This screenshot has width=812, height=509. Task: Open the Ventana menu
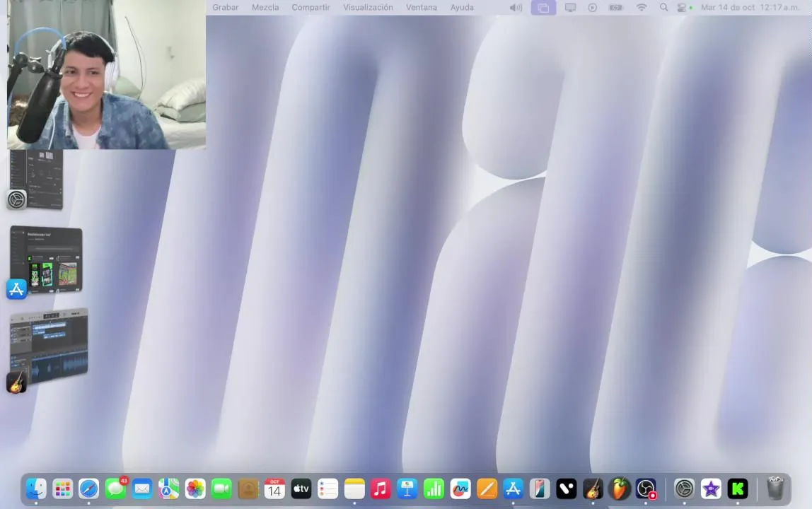[x=422, y=7]
